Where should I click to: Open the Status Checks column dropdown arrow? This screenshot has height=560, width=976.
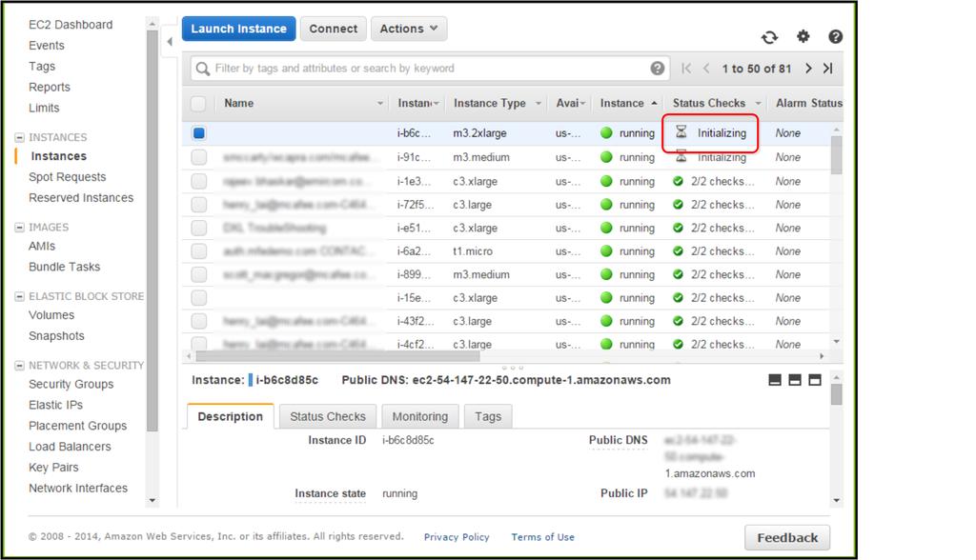[758, 103]
